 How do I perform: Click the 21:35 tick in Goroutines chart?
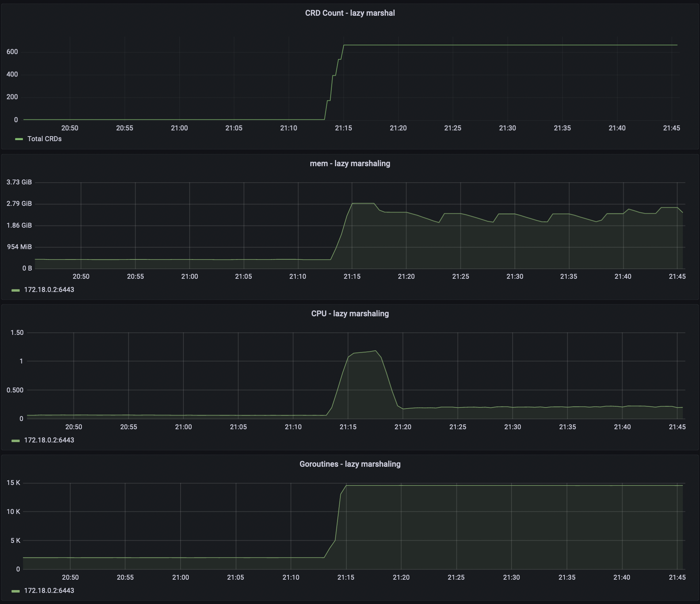point(567,578)
